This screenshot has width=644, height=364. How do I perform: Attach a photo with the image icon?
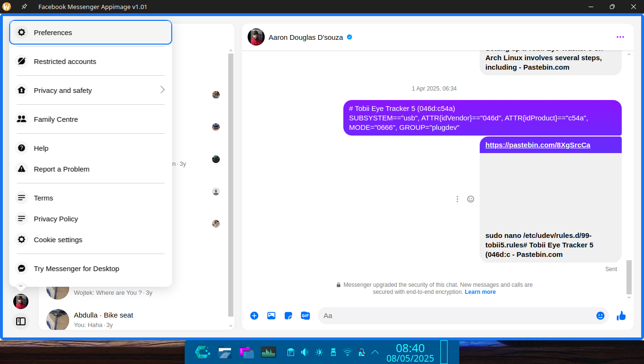click(x=271, y=316)
